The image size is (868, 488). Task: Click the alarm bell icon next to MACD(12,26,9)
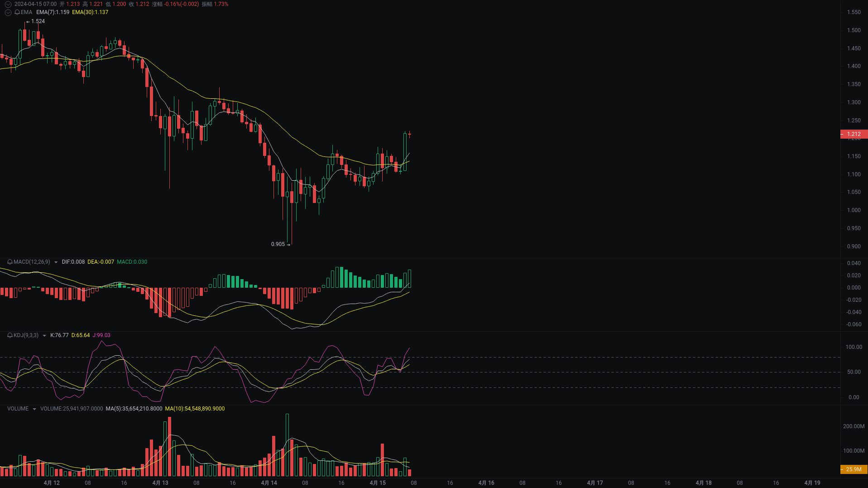pyautogui.click(x=9, y=262)
